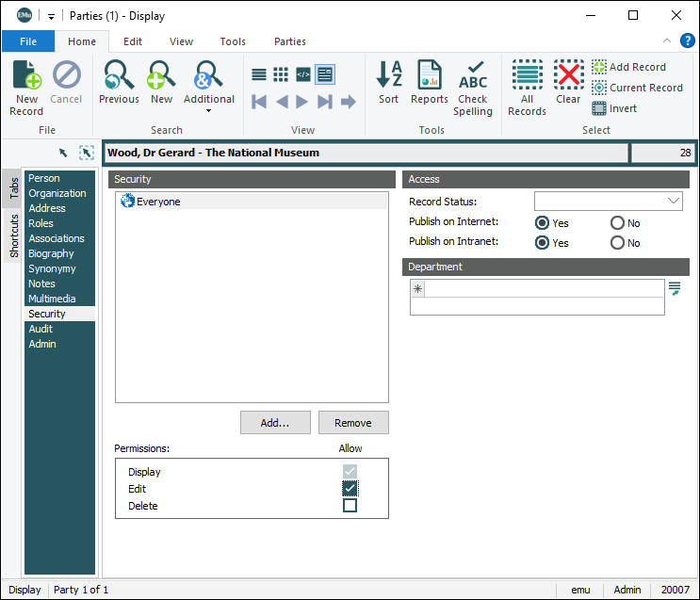Screen dimensions: 700x600
Task: Jump to the last record arrow
Action: (325, 102)
